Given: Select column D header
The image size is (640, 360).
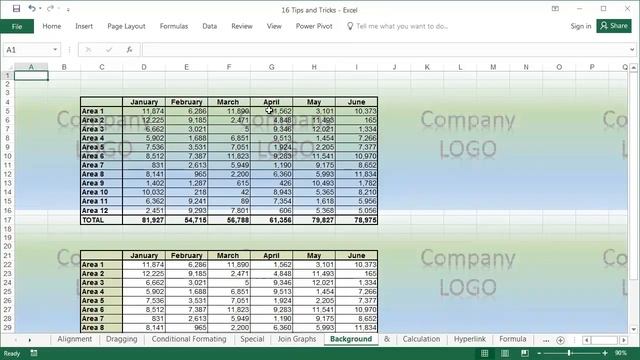Looking at the screenshot, I should (144, 67).
